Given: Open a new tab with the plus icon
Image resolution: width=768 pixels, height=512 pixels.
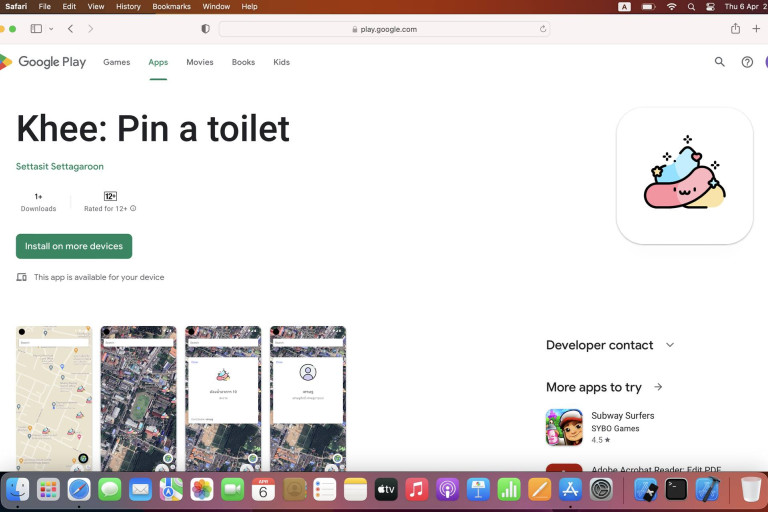Looking at the screenshot, I should pyautogui.click(x=756, y=29).
